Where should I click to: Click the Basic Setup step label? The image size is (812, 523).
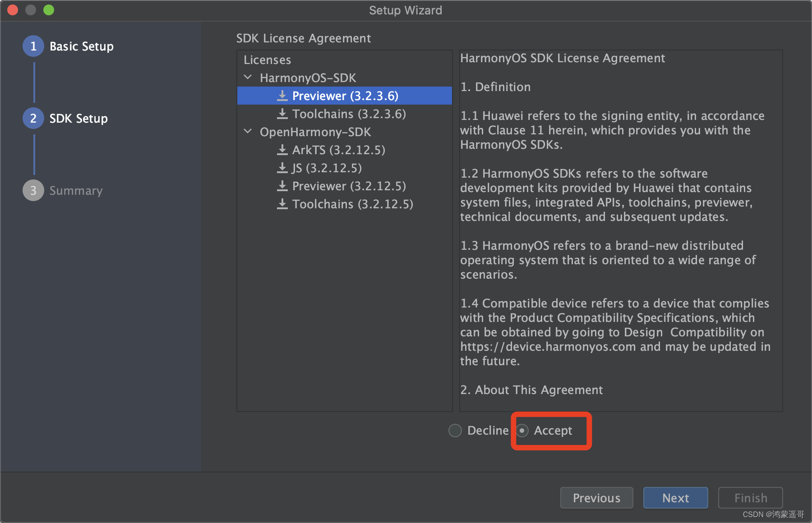[x=82, y=46]
